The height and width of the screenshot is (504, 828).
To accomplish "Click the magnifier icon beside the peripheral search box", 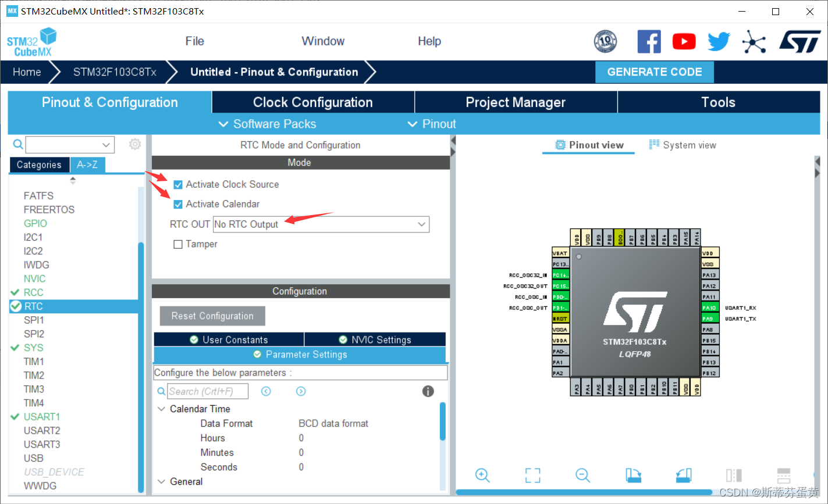I will [x=18, y=144].
